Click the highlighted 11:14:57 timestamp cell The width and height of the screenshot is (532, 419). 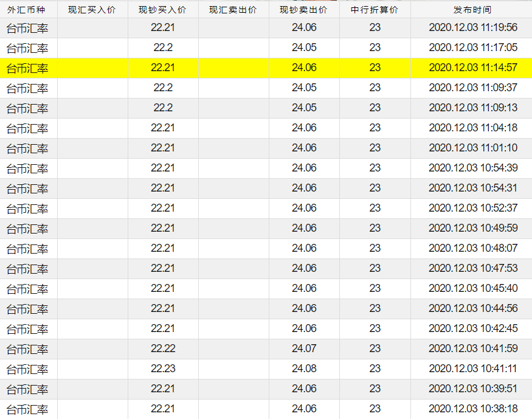pos(473,68)
